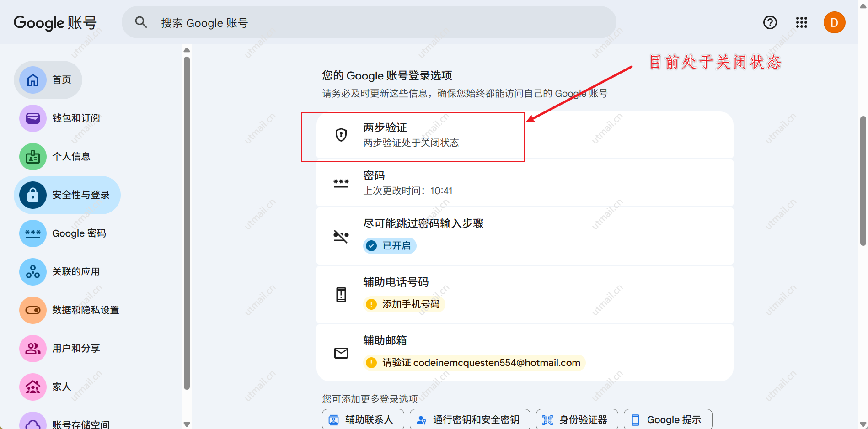This screenshot has width=868, height=429.
Task: Click the Google 密码 sidebar icon
Action: 33,233
